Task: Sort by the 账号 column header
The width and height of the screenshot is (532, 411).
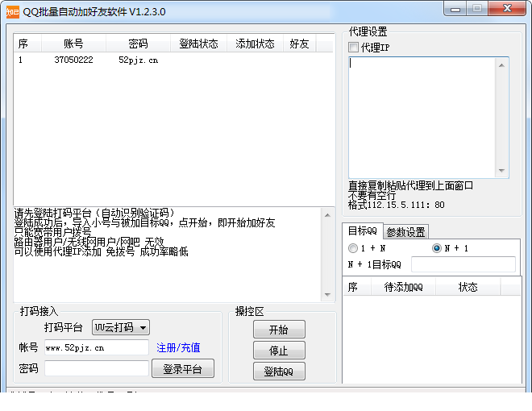Action: pyautogui.click(x=73, y=44)
